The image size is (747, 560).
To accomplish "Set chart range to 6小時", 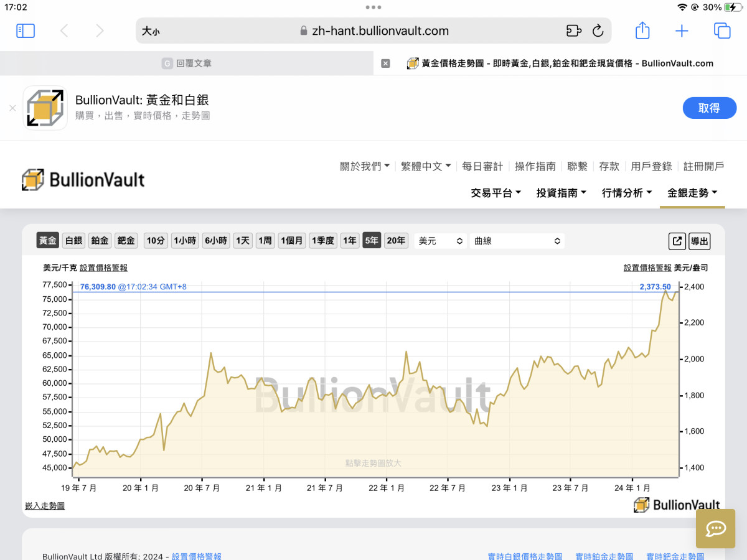I will pos(216,241).
